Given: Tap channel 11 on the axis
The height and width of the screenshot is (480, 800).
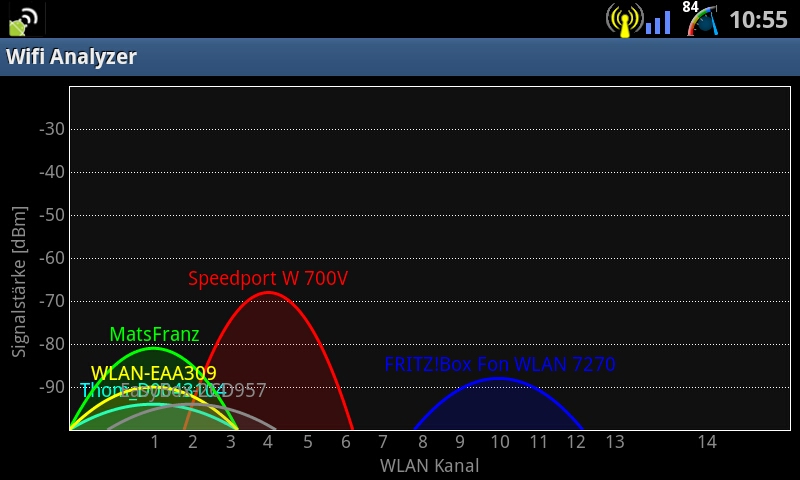Looking at the screenshot, I should 538,442.
